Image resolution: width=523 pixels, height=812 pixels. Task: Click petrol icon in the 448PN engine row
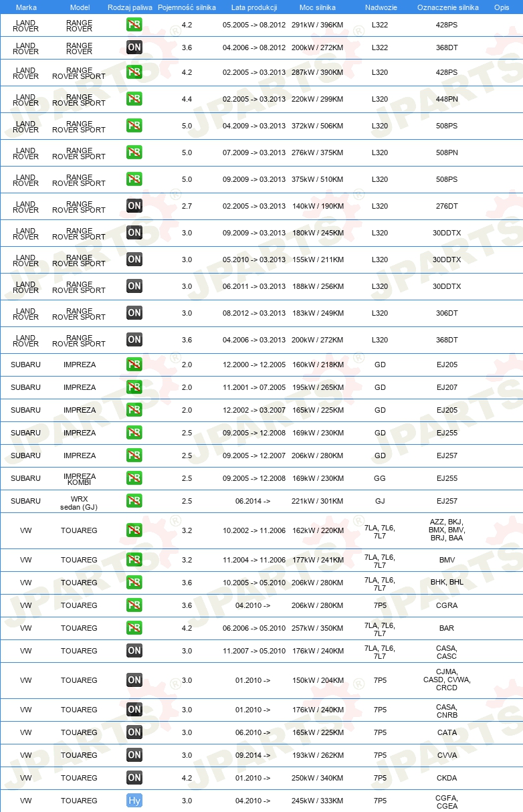pyautogui.click(x=134, y=99)
